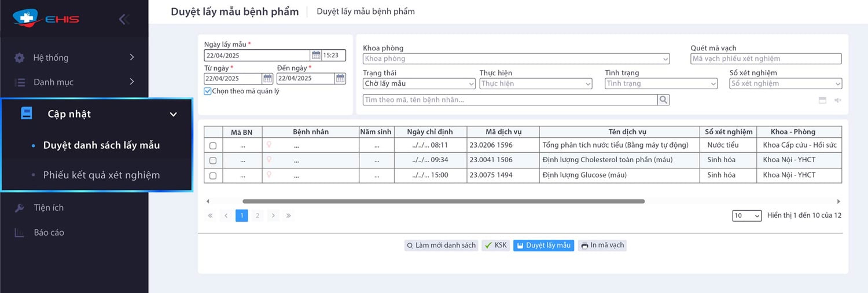Screen dimensions: 868x293
Task: Change the page size dropdown showing 10
Action: click(x=747, y=215)
